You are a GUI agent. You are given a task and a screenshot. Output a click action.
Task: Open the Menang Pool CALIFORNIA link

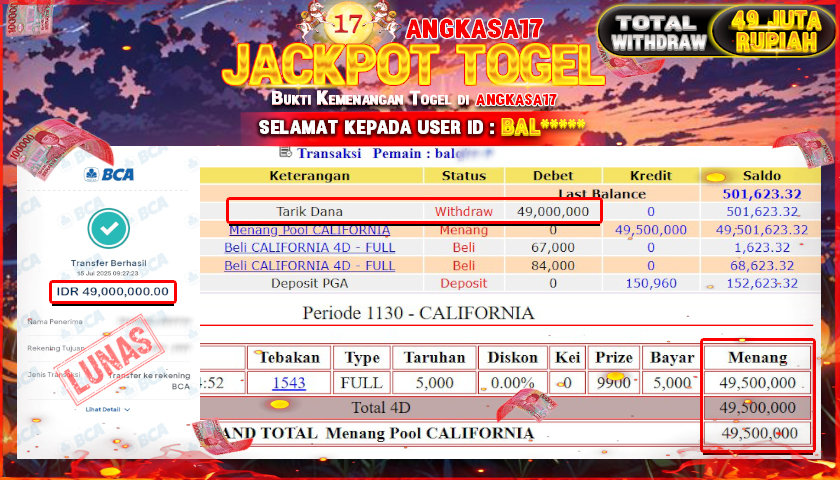click(x=310, y=230)
